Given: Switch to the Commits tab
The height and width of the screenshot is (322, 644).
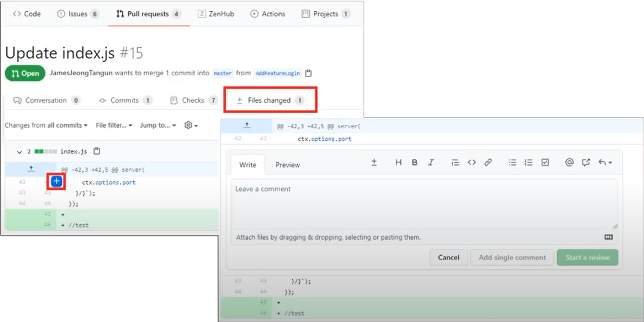Looking at the screenshot, I should (x=125, y=100).
